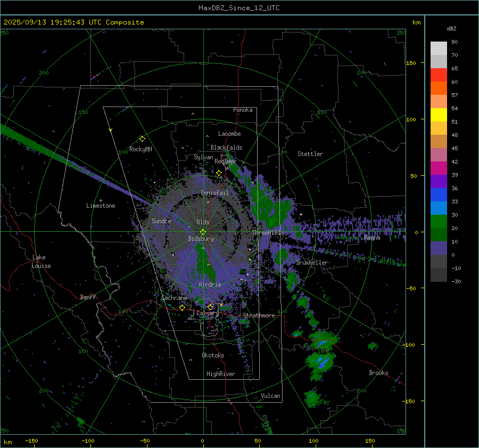Click the Cochrane town label

(x=174, y=298)
